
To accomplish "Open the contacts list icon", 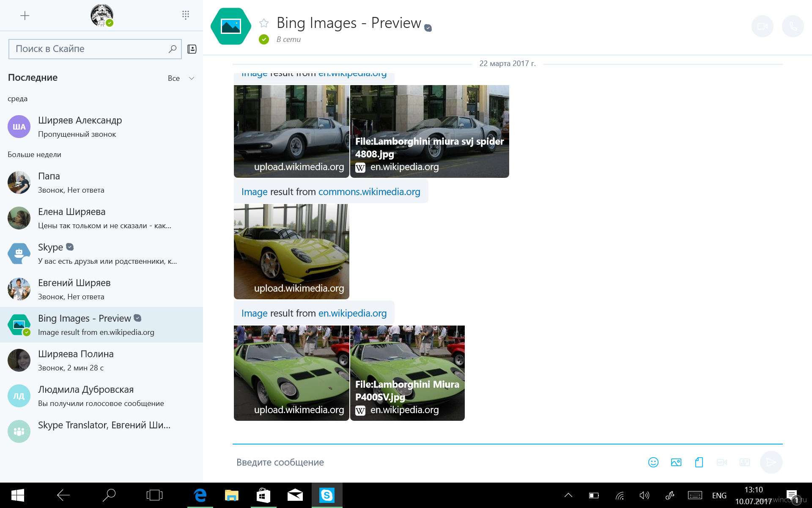I will (192, 49).
